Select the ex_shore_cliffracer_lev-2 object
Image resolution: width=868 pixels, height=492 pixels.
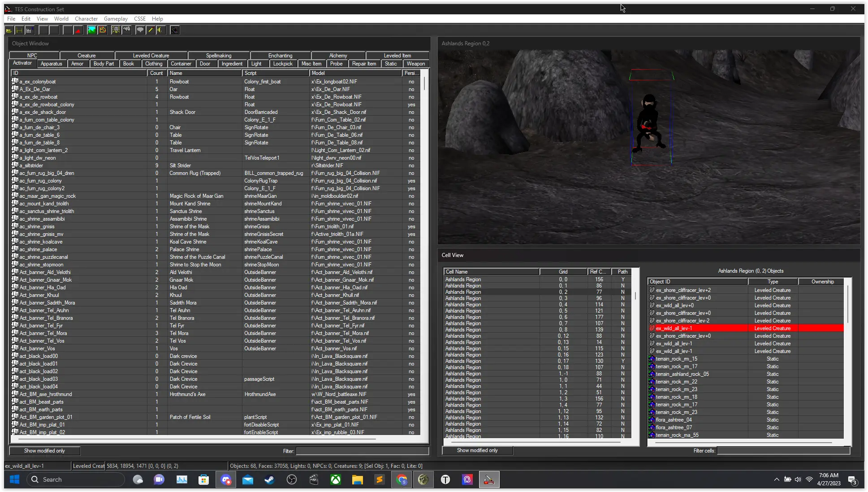coord(746,321)
